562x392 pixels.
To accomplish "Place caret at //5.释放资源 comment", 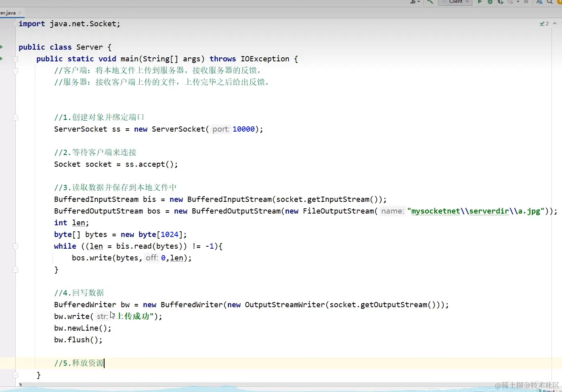I will (80, 363).
